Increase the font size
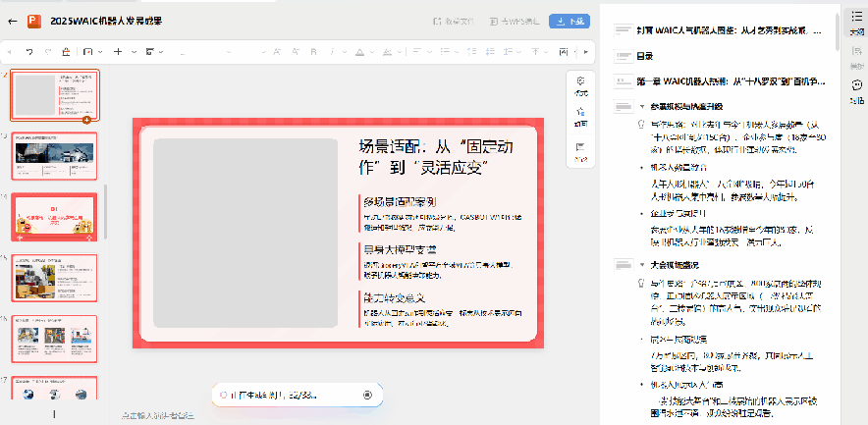 coord(277,52)
